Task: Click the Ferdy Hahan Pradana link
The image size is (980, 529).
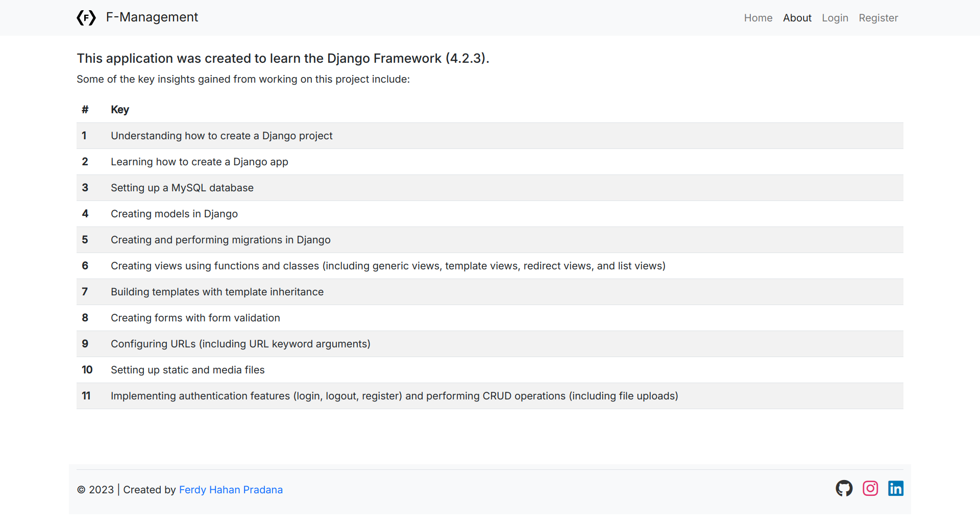Action: (x=231, y=490)
